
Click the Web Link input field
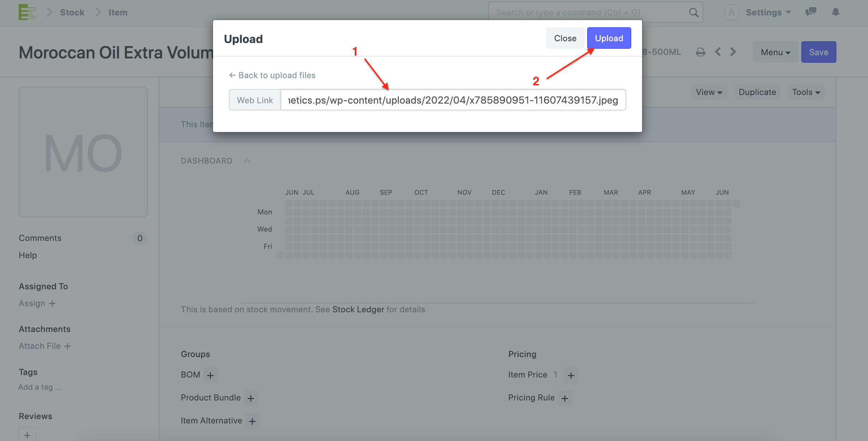(453, 100)
